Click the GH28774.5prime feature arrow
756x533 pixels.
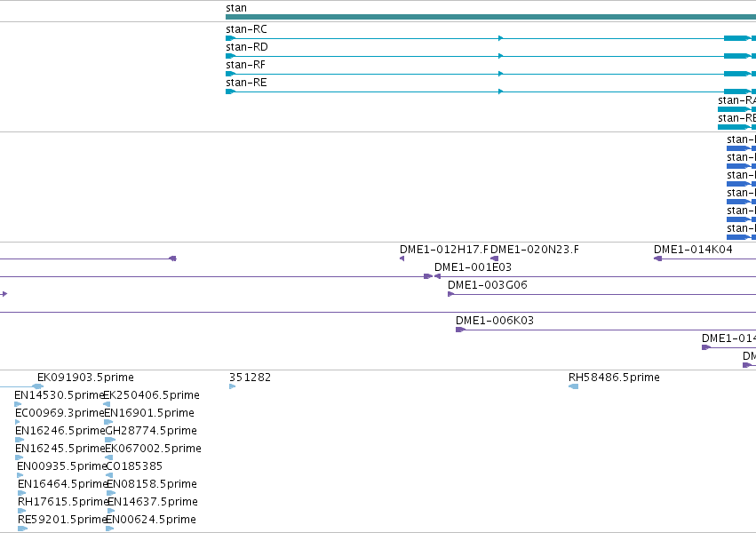(110, 440)
